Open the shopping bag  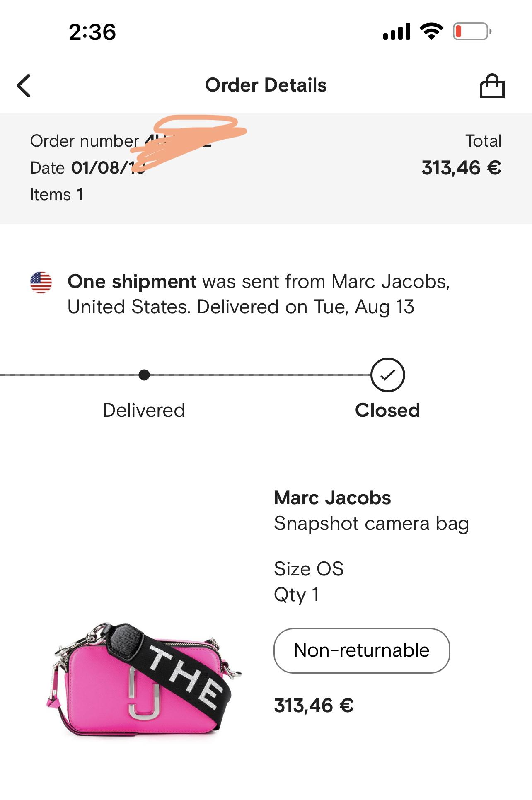492,86
